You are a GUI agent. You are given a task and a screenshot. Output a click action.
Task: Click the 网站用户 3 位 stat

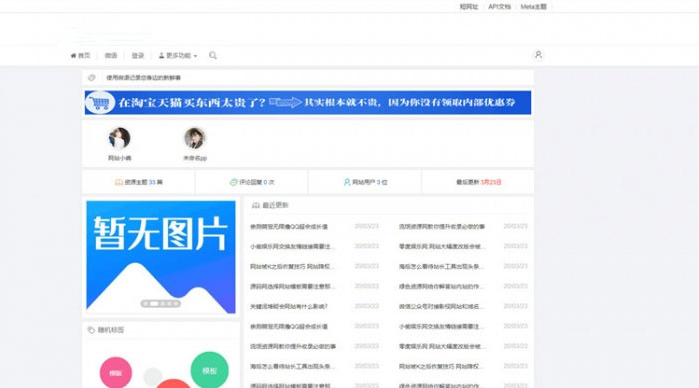point(365,182)
